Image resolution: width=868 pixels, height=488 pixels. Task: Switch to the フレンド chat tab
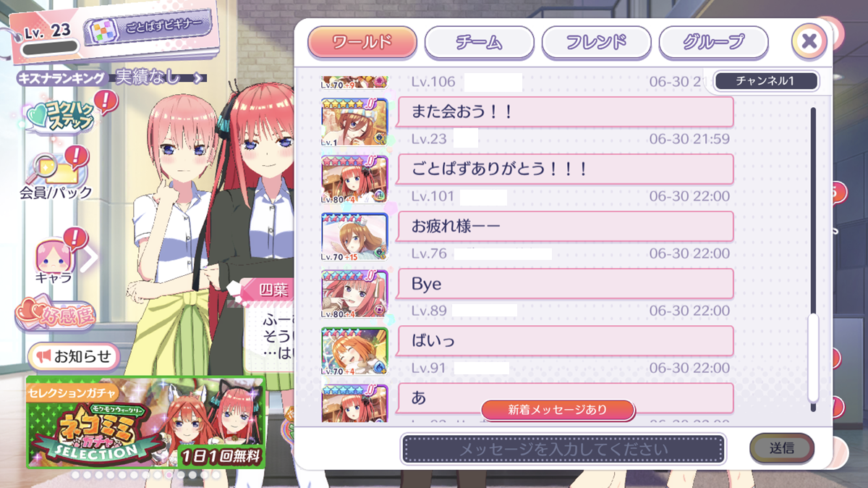596,41
